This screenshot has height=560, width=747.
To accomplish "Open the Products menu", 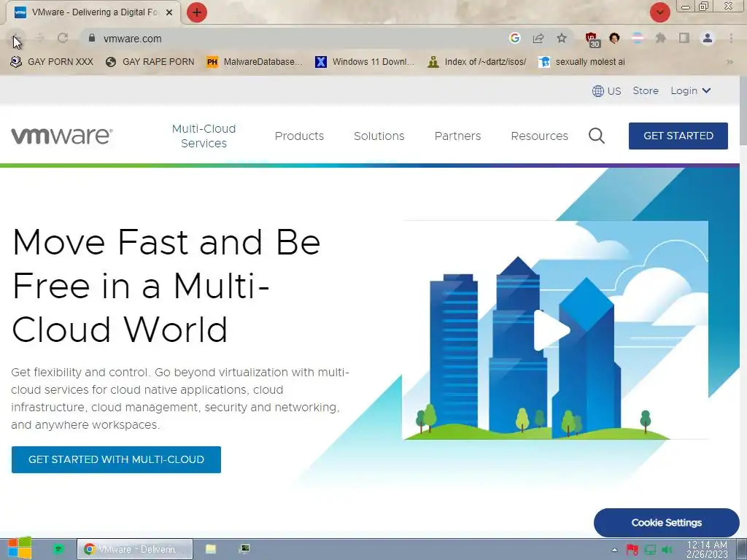I will [x=299, y=136].
